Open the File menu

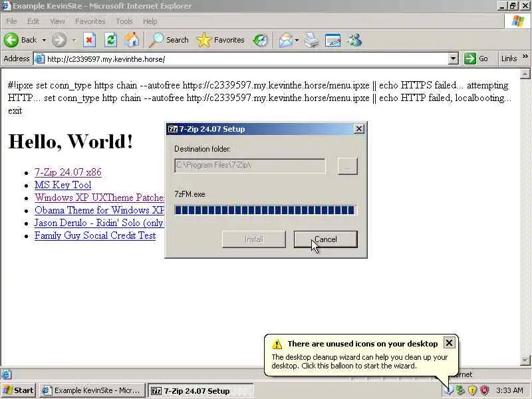(11, 21)
